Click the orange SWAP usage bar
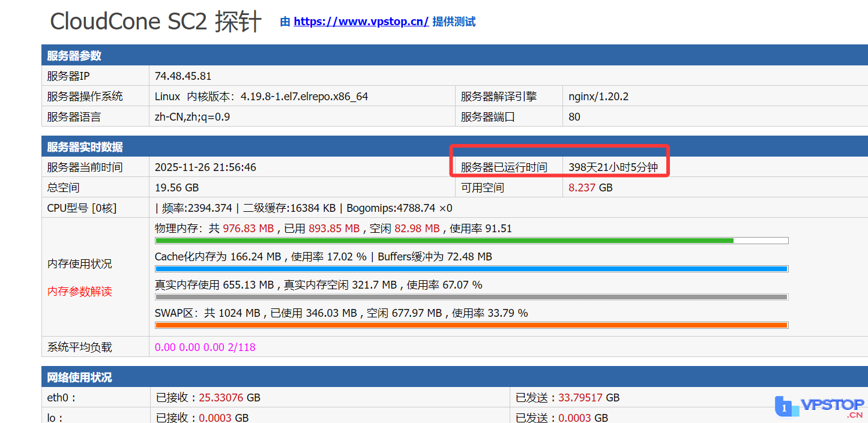The height and width of the screenshot is (423, 868). tap(471, 325)
